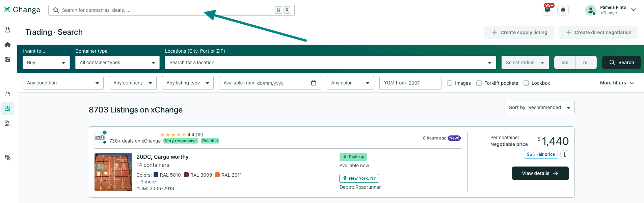This screenshot has height=203, width=644.
Task: Click Pamela Pinto's profile avatar
Action: click(591, 10)
